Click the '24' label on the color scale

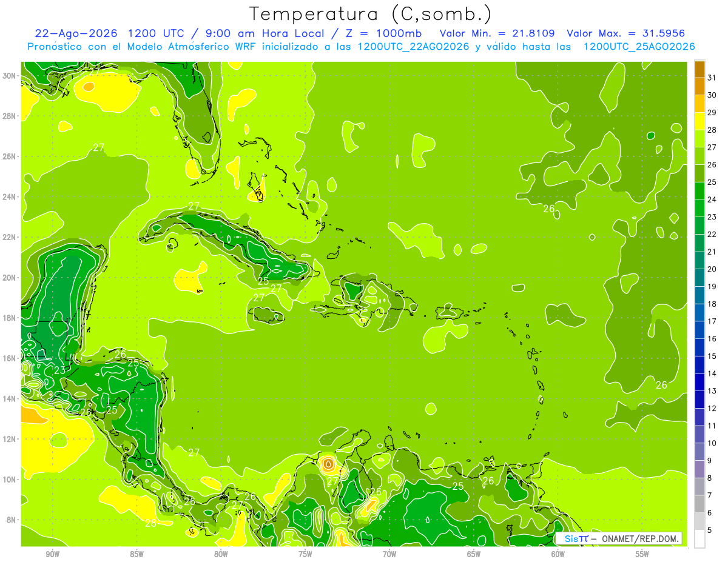tap(712, 199)
